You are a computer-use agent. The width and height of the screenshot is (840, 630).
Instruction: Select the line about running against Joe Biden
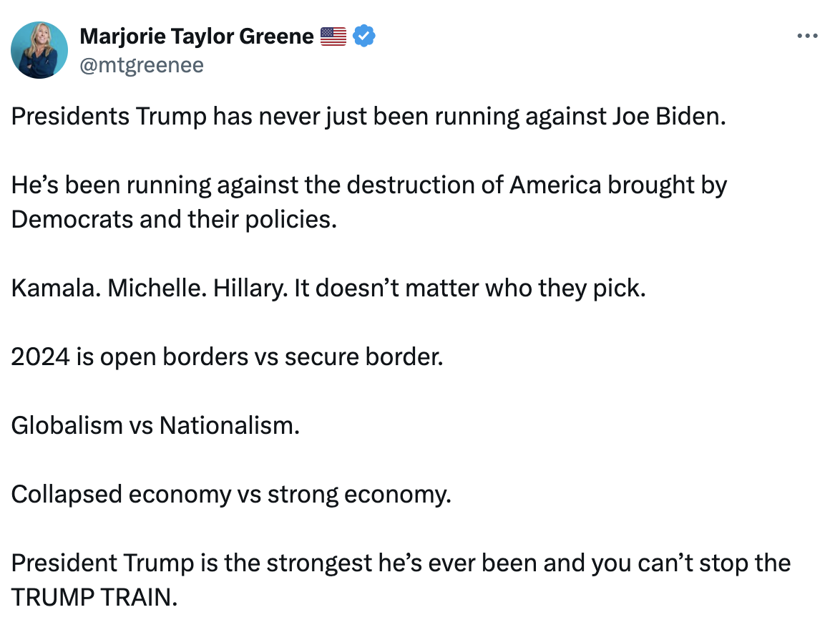pos(368,117)
